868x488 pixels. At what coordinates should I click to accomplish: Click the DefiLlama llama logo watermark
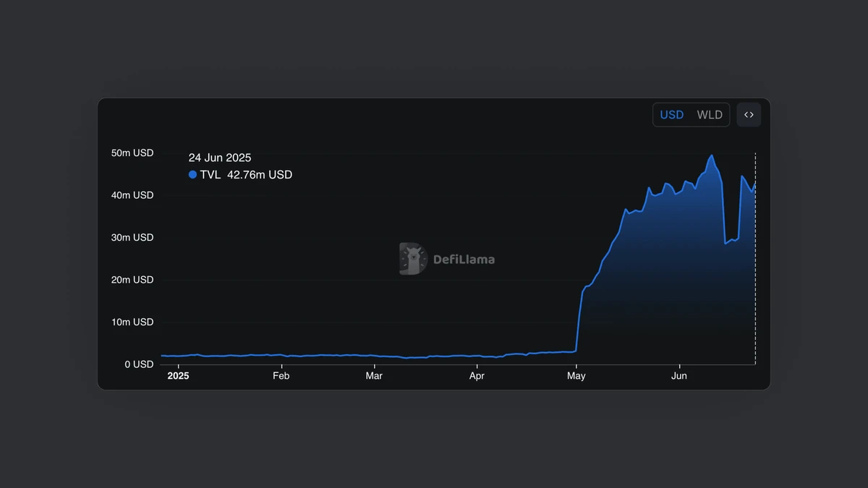coord(413,259)
